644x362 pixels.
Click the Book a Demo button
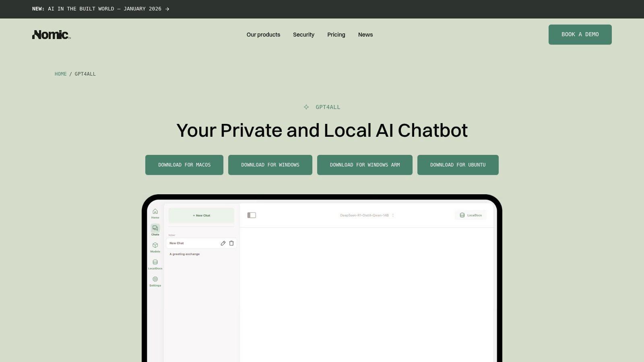coord(580,35)
